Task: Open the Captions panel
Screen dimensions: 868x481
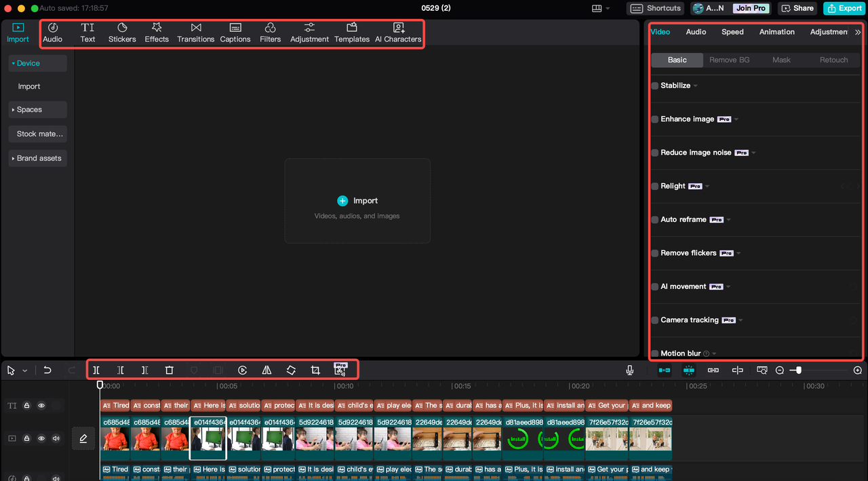Action: [235, 32]
